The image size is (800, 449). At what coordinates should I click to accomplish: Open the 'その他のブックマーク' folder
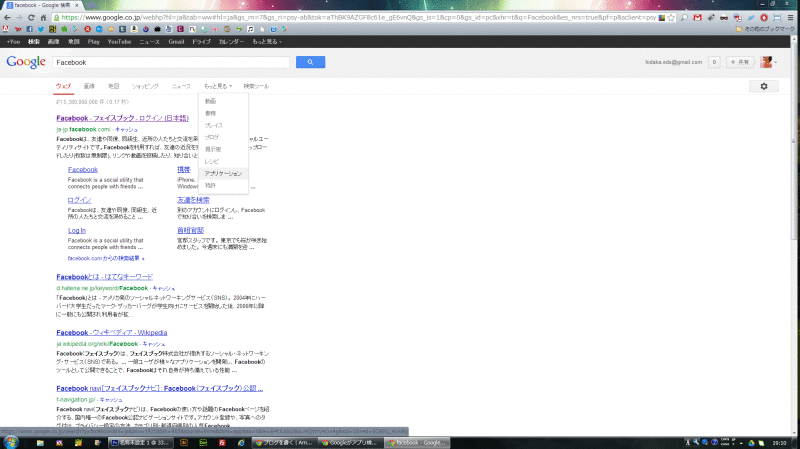(765, 29)
